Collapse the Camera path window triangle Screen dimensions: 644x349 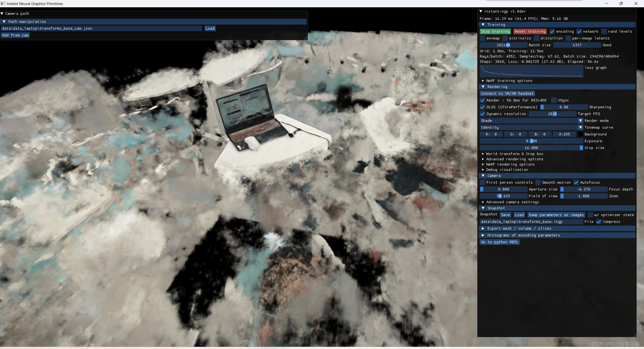tap(2, 14)
